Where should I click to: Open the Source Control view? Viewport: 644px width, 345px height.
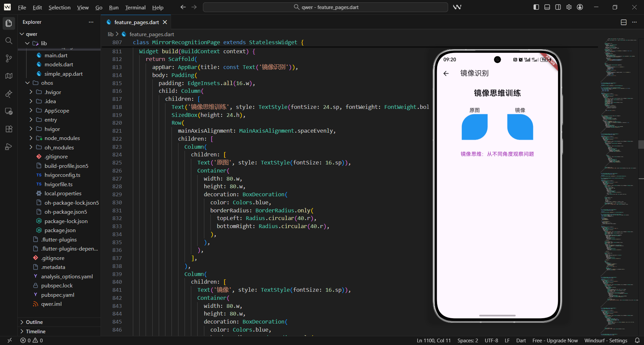9,58
